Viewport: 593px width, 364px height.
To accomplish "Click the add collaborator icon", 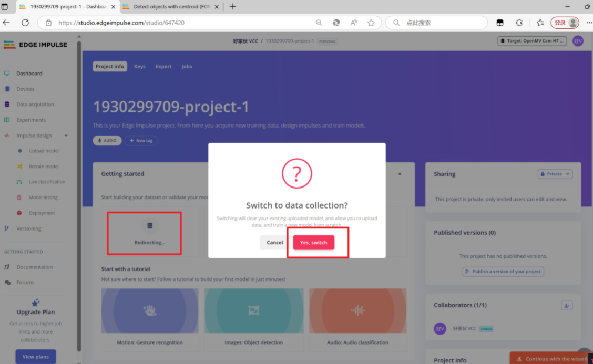I will 567,305.
